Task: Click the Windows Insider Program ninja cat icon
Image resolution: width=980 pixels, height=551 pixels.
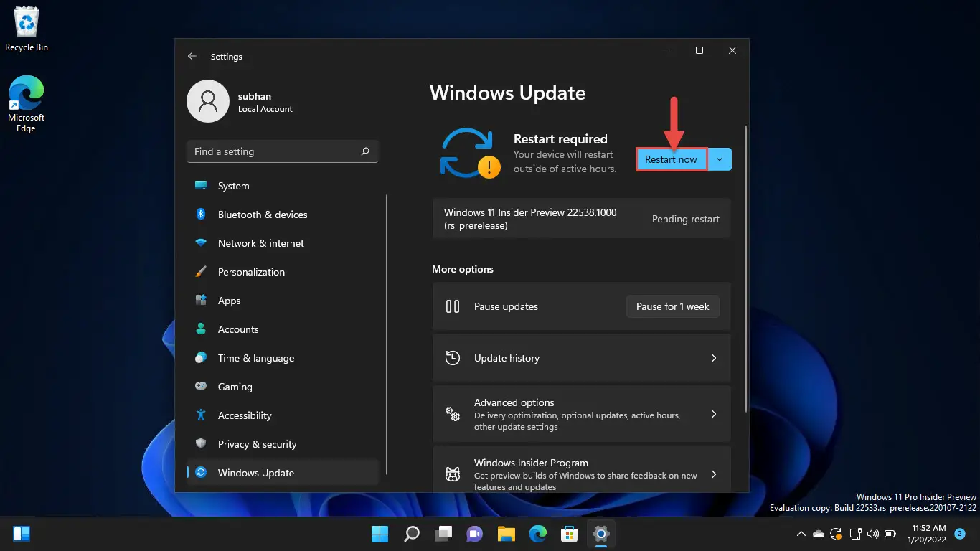Action: [453, 474]
